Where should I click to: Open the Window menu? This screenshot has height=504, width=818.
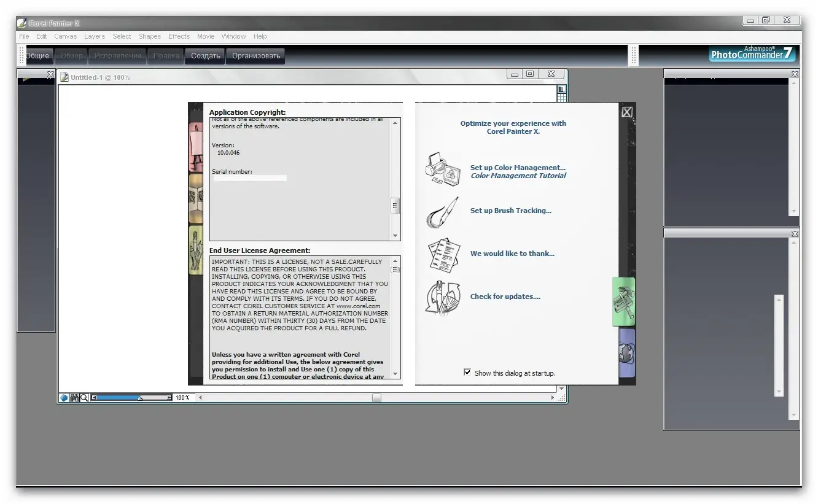(x=234, y=36)
